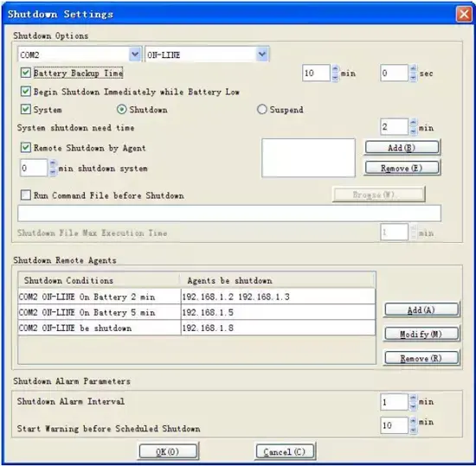Click agent cell 192.168.1.5
Image resolution: width=476 pixels, height=466 pixels.
click(x=278, y=312)
